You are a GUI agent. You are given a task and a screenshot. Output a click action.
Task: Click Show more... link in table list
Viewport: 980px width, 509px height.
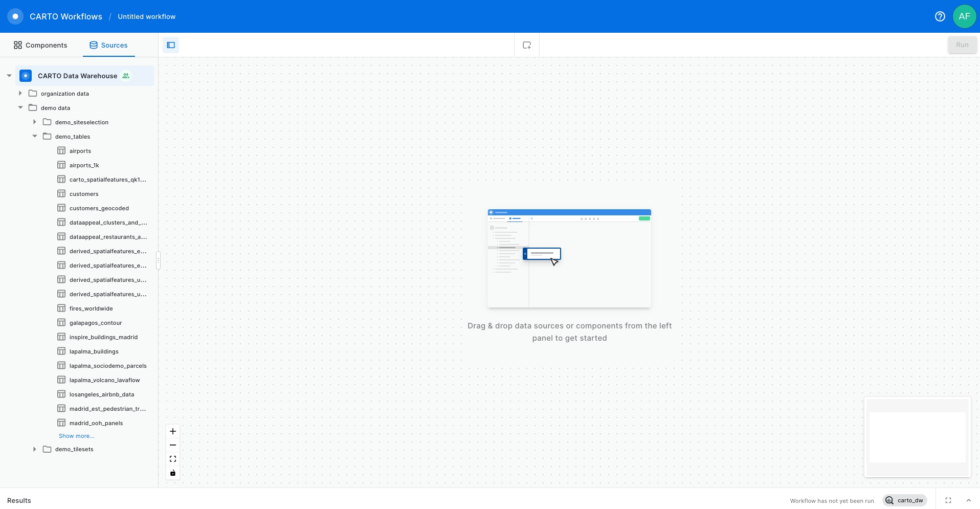(x=77, y=436)
